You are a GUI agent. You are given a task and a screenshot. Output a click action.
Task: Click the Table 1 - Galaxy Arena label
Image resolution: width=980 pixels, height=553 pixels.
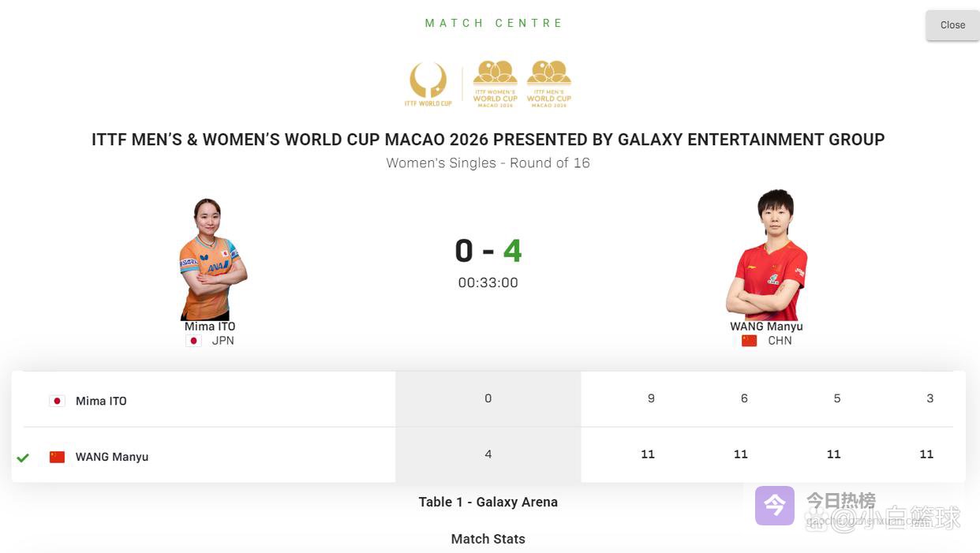pos(488,502)
